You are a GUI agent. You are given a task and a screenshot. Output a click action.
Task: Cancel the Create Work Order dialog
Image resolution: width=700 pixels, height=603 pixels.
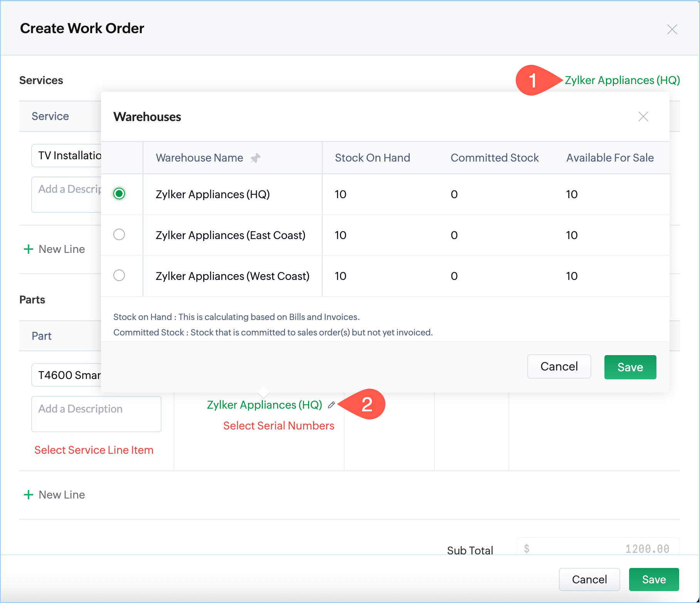589,579
